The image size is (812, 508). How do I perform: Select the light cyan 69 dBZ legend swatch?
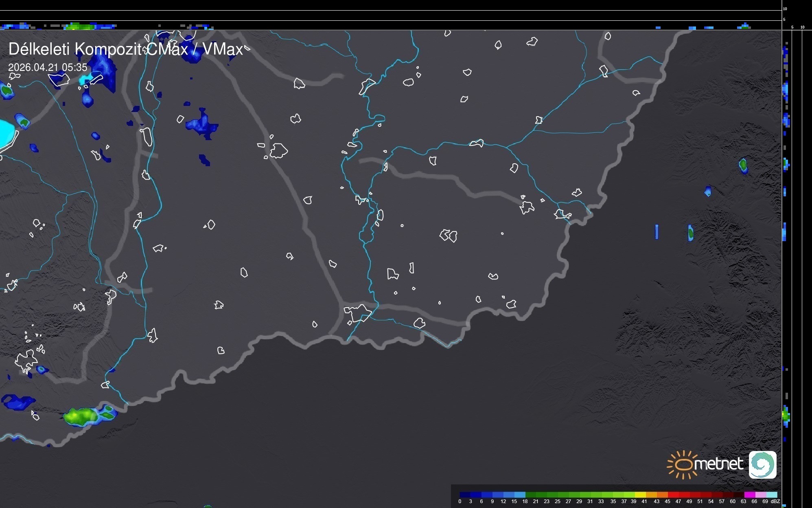[772, 495]
